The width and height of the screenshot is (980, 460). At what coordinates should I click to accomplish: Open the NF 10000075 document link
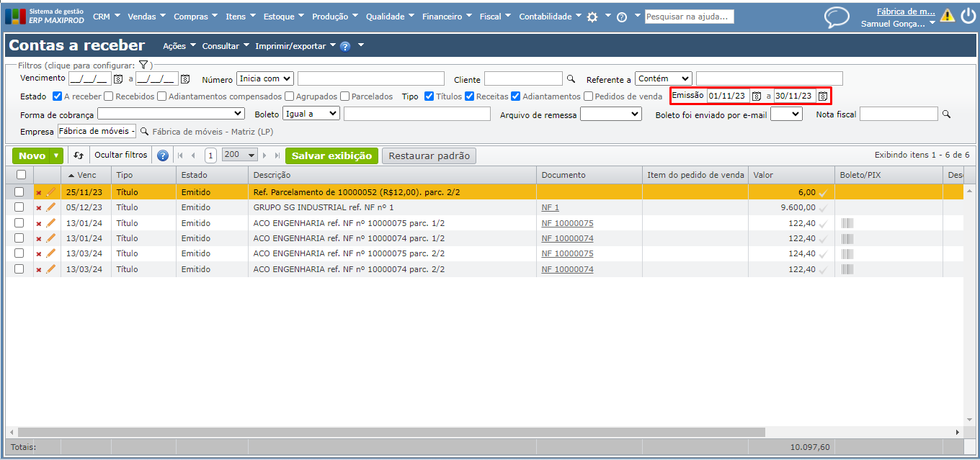click(567, 223)
